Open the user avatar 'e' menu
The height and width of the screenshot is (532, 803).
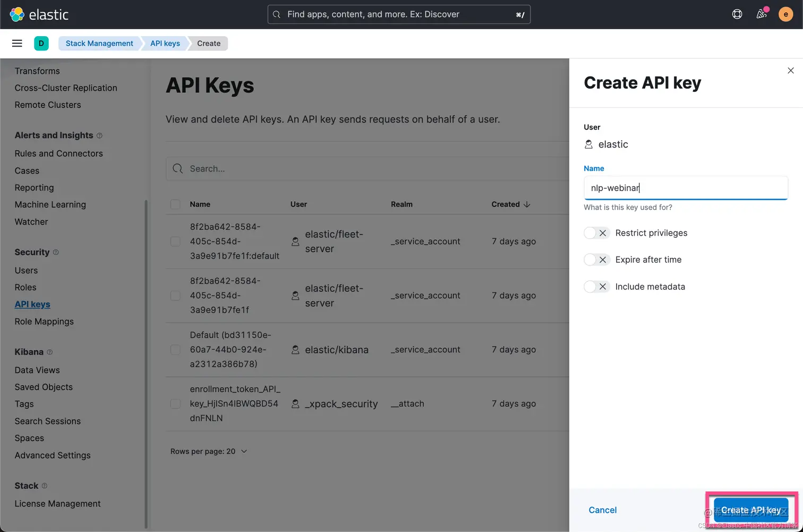pos(785,14)
